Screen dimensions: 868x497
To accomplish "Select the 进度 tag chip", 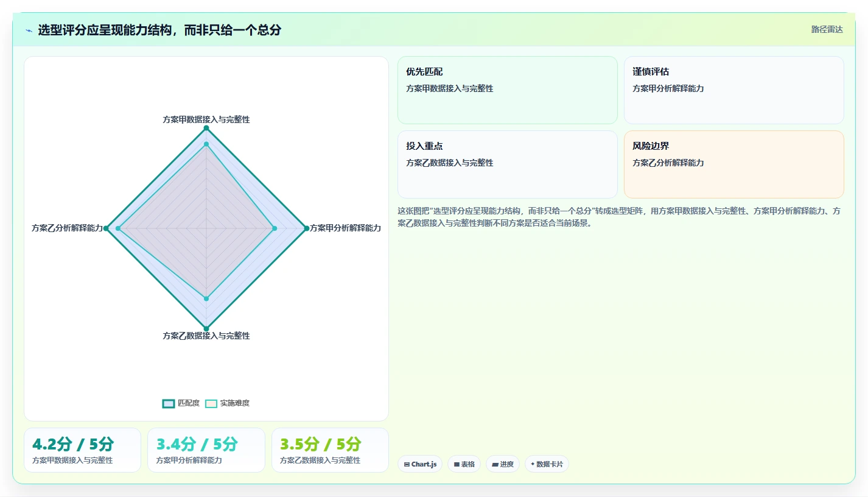I will 503,464.
